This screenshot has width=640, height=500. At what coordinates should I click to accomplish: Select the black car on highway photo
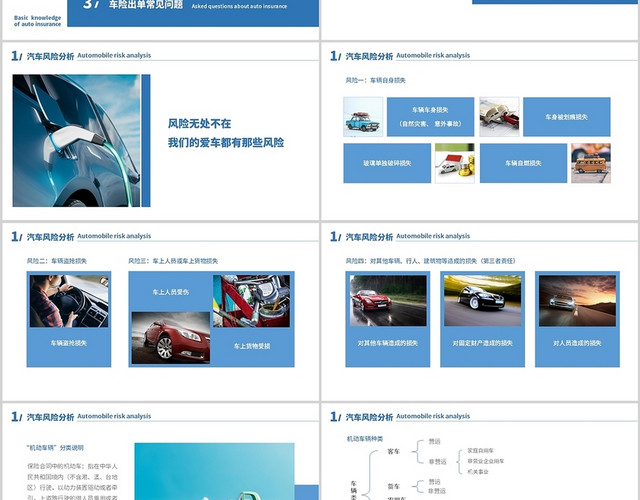pyautogui.click(x=482, y=301)
